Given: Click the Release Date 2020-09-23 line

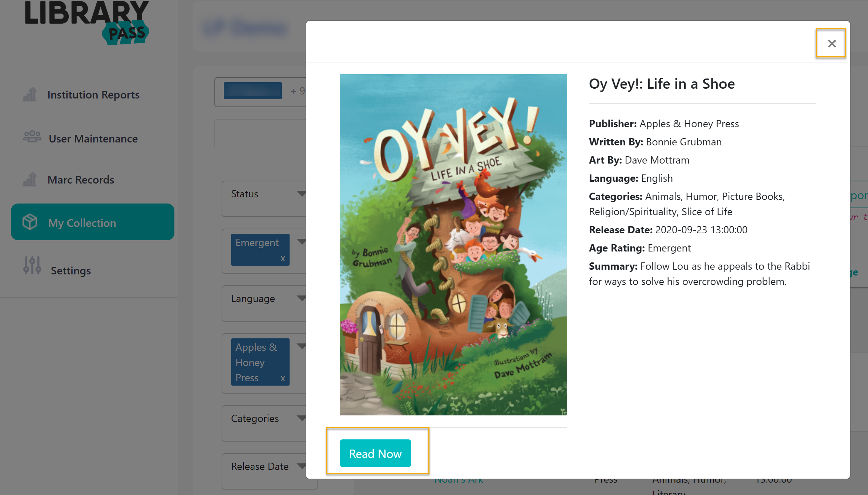Looking at the screenshot, I should 668,230.
